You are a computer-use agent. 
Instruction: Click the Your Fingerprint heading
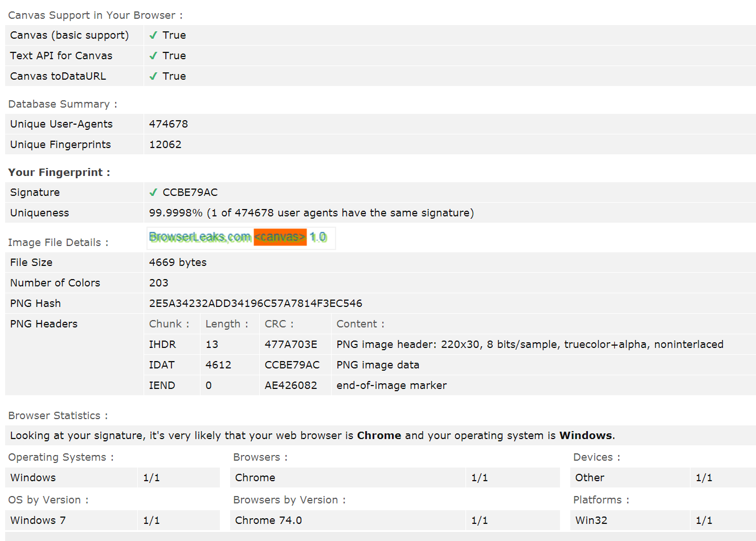(59, 173)
